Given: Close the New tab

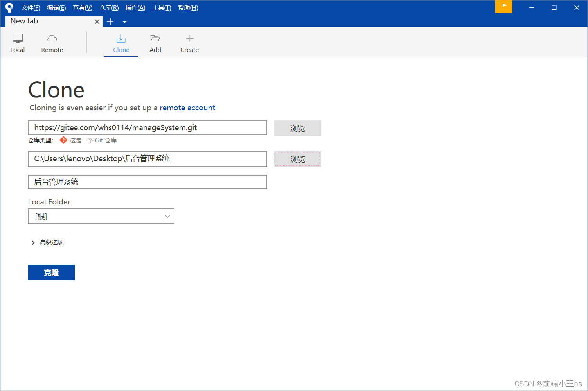Looking at the screenshot, I should click(x=97, y=22).
